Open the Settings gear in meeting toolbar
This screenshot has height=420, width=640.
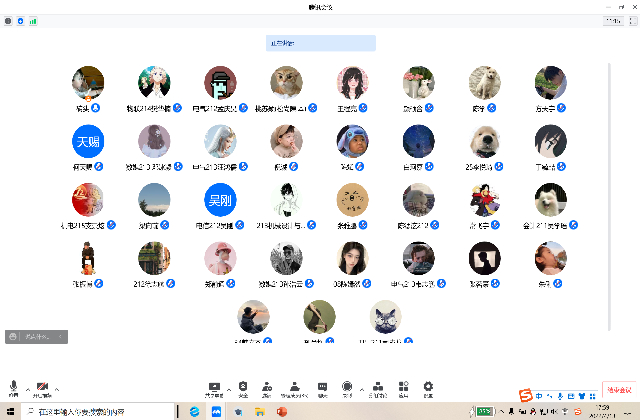coord(428,388)
